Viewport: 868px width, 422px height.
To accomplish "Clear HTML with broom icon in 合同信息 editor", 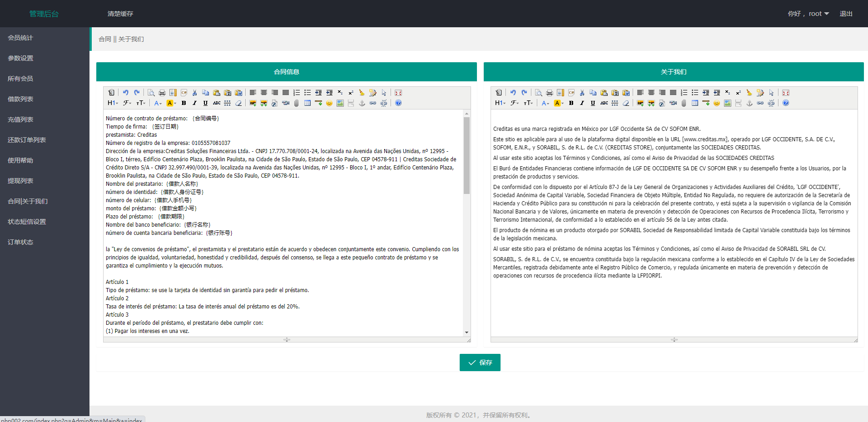I will pyautogui.click(x=362, y=93).
